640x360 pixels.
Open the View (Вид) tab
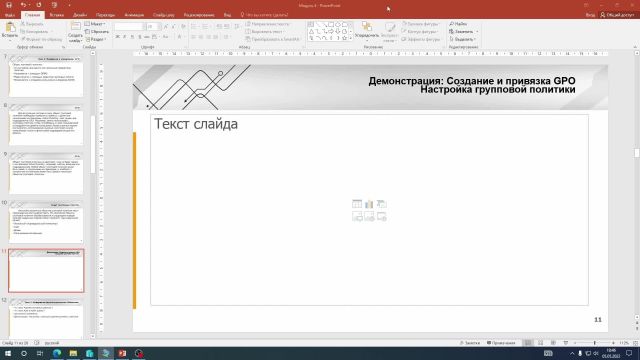point(227,15)
